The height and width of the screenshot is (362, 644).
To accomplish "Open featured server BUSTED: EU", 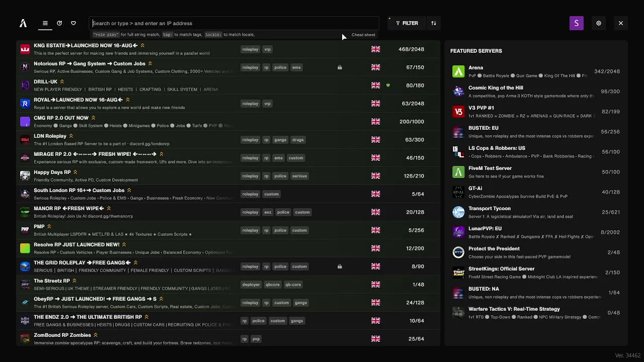I will tap(536, 132).
